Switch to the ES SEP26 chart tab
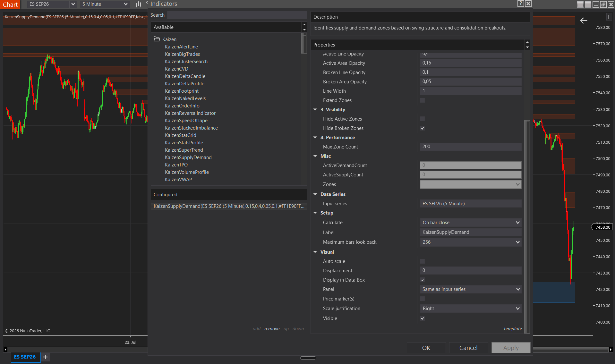Screen dimensions: 615x364 click(25, 357)
